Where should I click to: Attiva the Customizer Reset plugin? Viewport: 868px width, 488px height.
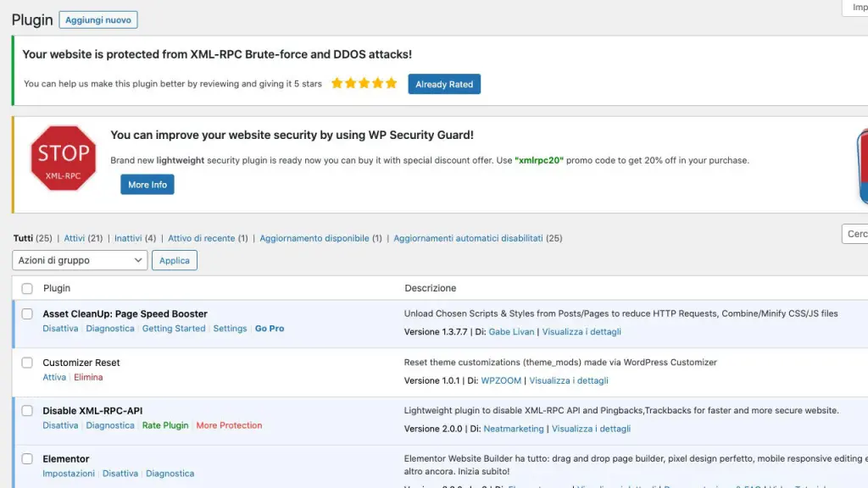pyautogui.click(x=54, y=377)
